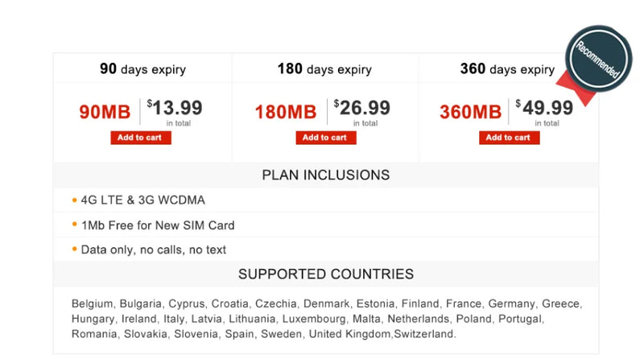Viewport: 644px width, 359px height.
Task: Select the 180 days expiry heading
Action: click(x=324, y=68)
